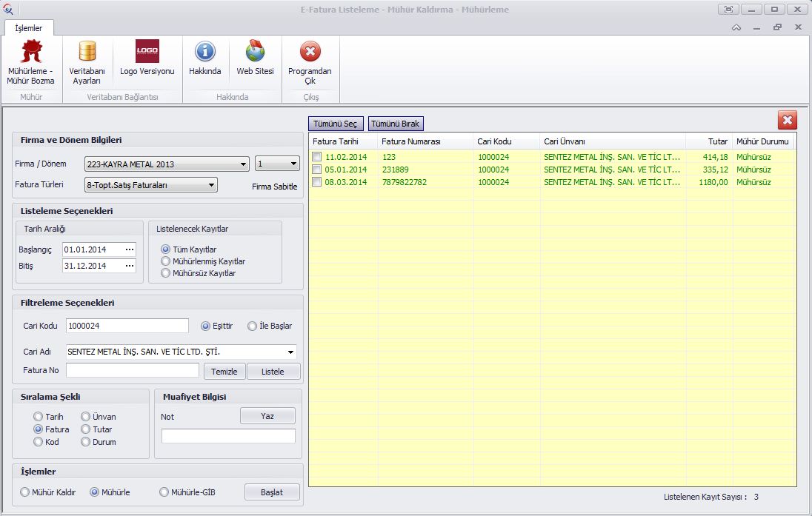Select the Mühürsüz Kayıtlar radio option
This screenshot has width=812, height=516.
[x=166, y=273]
